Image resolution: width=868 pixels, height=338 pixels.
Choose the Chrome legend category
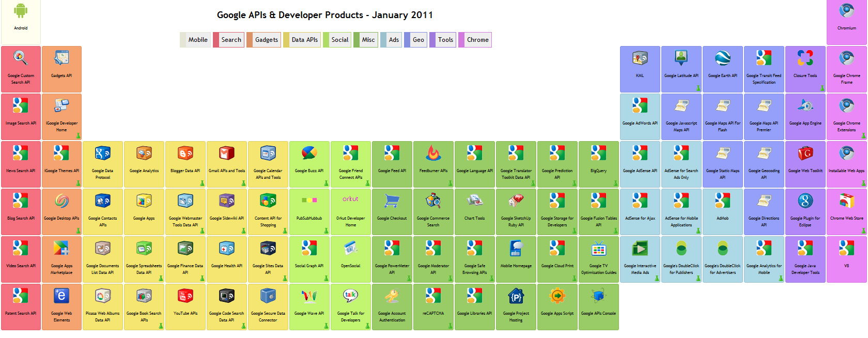click(477, 40)
